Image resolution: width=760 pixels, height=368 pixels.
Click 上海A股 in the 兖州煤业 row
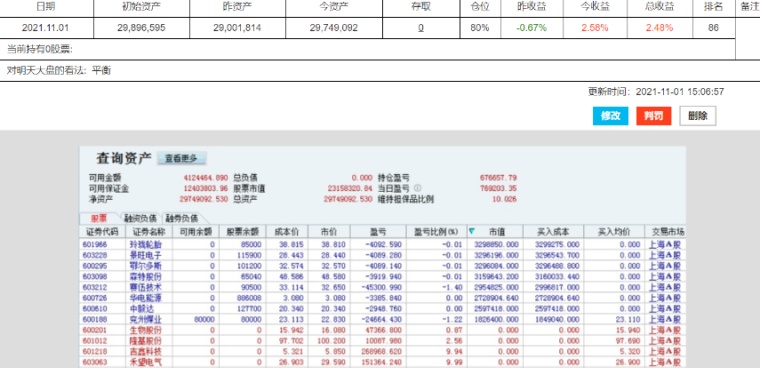click(664, 319)
